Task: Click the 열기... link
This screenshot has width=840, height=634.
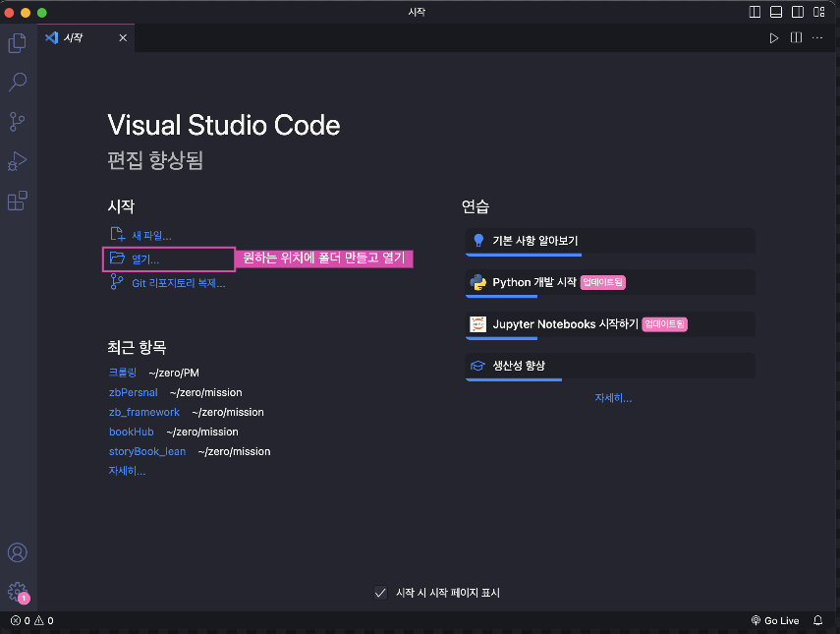Action: click(145, 259)
